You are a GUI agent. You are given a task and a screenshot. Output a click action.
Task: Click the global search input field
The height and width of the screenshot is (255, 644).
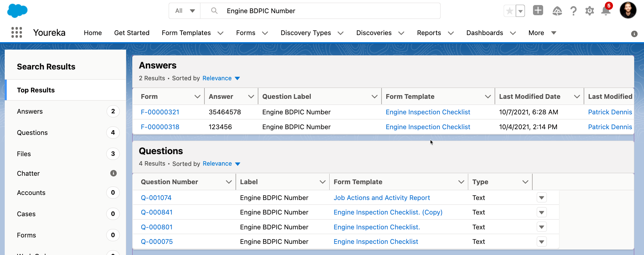[320, 11]
